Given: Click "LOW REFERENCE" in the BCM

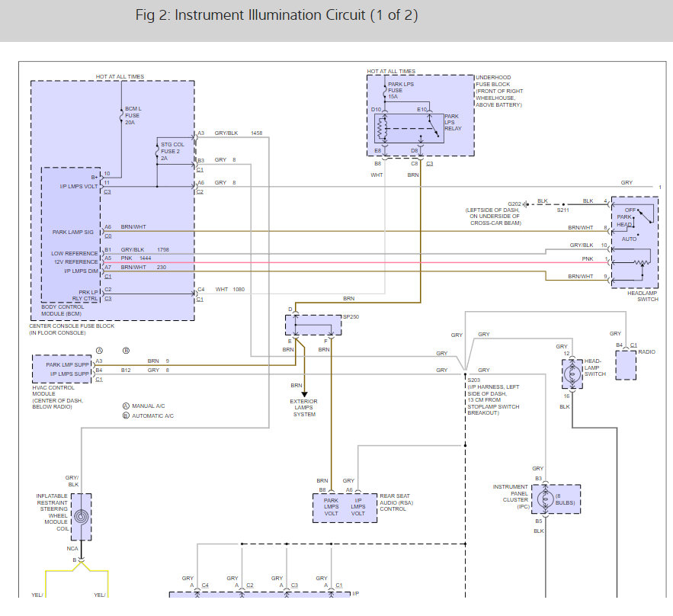Looking at the screenshot, I should [x=75, y=253].
